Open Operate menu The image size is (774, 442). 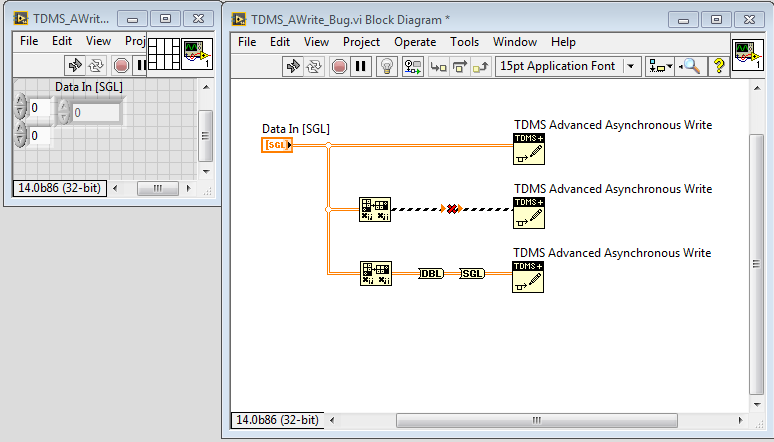(x=415, y=42)
